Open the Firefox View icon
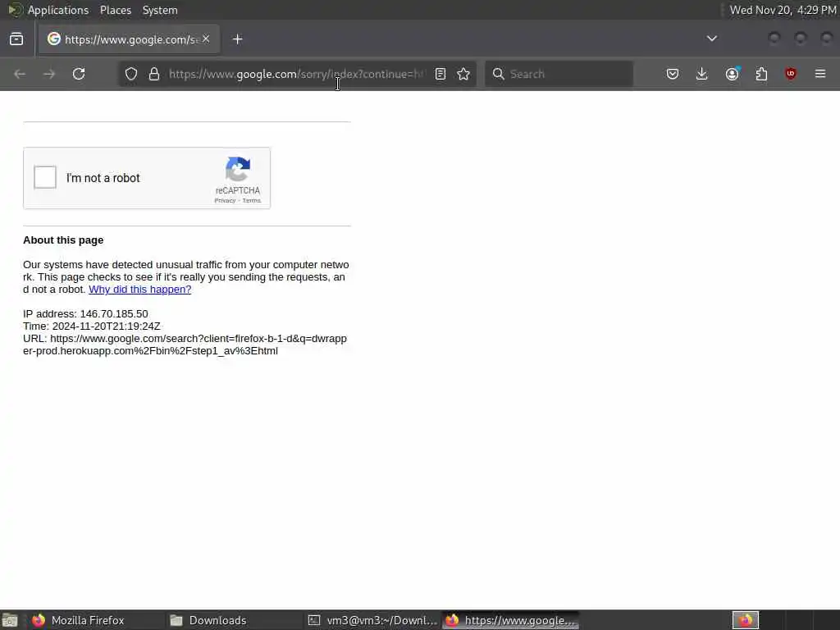The height and width of the screenshot is (630, 840). click(16, 39)
